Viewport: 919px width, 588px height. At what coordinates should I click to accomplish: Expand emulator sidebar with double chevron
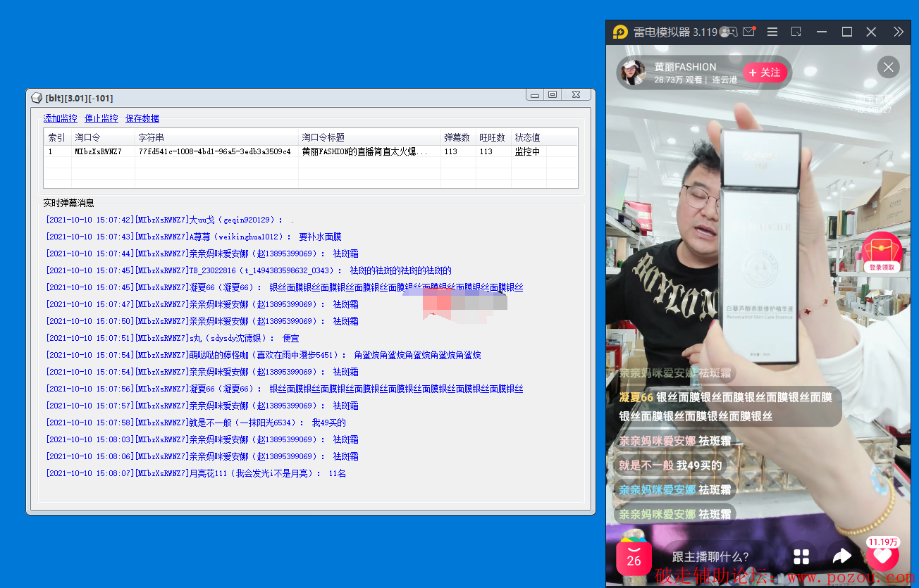(898, 32)
